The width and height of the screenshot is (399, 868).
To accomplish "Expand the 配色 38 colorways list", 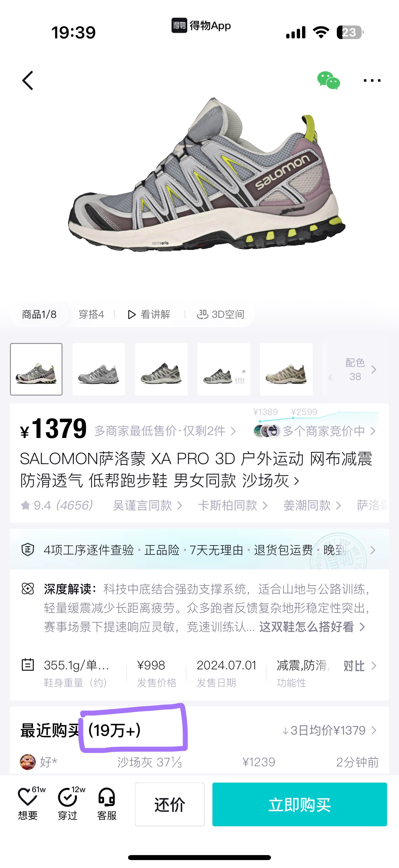I will (x=360, y=370).
